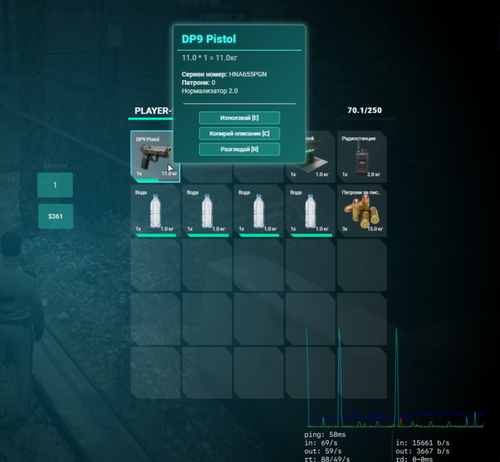500x462 pixels.
Task: Click the 15.0 кг weight on ammo item
Action: point(375,229)
